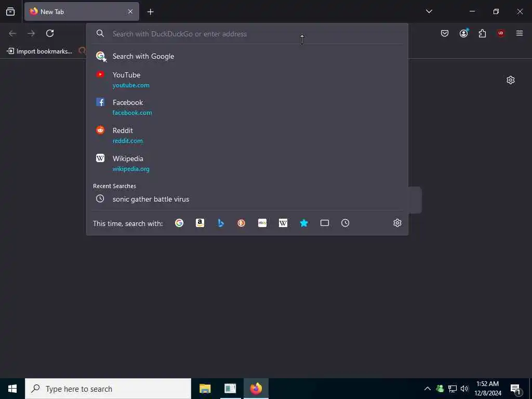Search this time with Bing
Image resolution: width=532 pixels, height=399 pixels.
[220, 223]
